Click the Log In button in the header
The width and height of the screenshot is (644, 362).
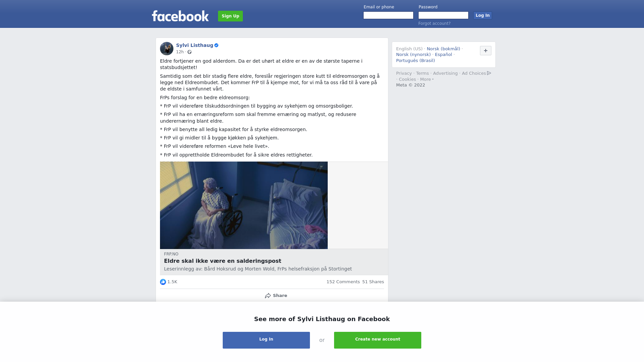(x=483, y=15)
